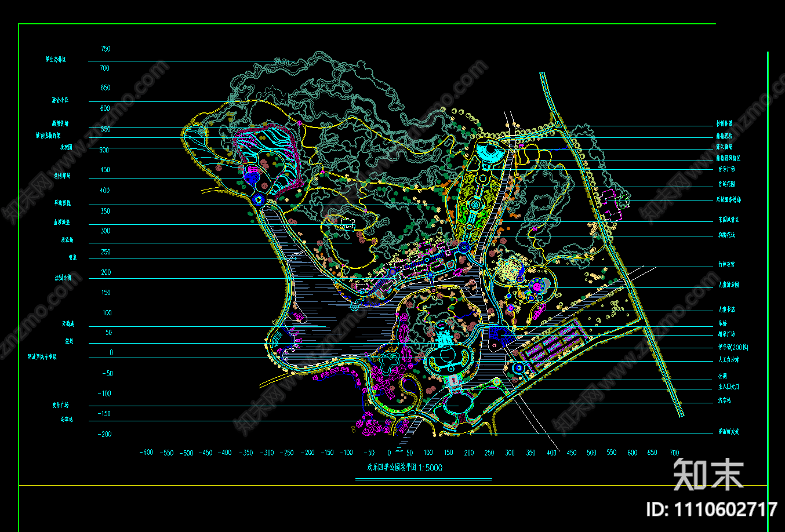Select the 750 value on the vertical axis
The height and width of the screenshot is (532, 785).
point(106,49)
